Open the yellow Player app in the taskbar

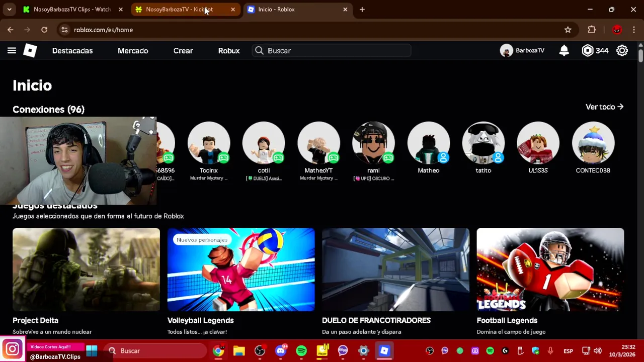[322, 351]
